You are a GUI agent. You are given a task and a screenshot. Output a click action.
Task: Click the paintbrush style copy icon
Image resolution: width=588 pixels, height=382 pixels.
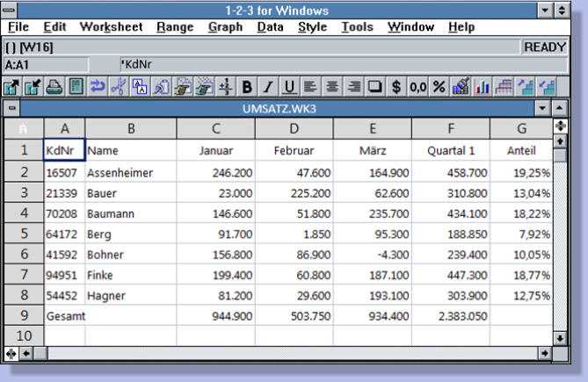[x=461, y=87]
